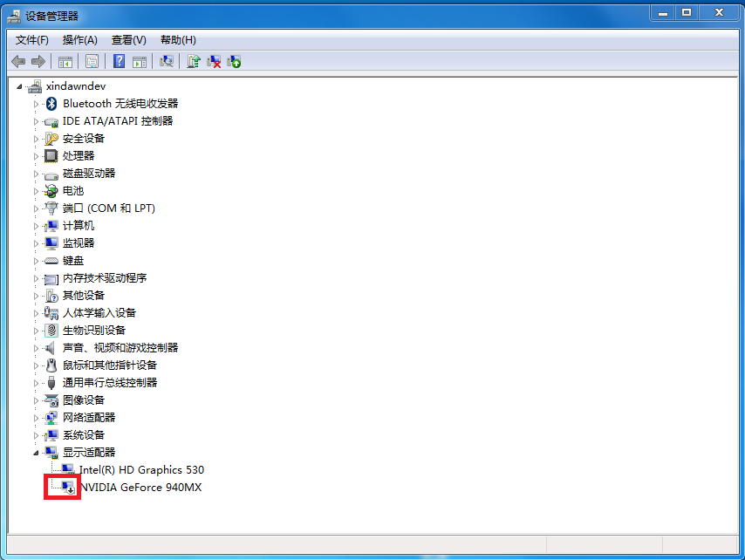The height and width of the screenshot is (560, 745).
Task: Select Intel(R) HD Graphics 530 device
Action: [140, 470]
